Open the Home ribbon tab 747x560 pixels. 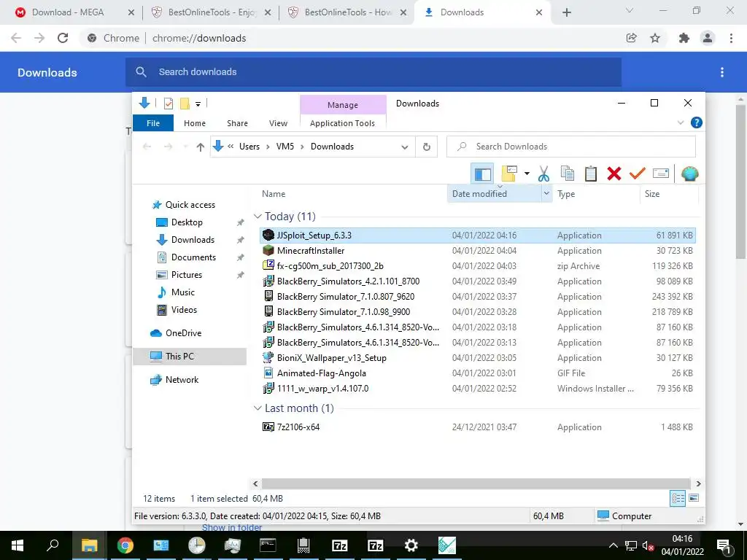(194, 122)
